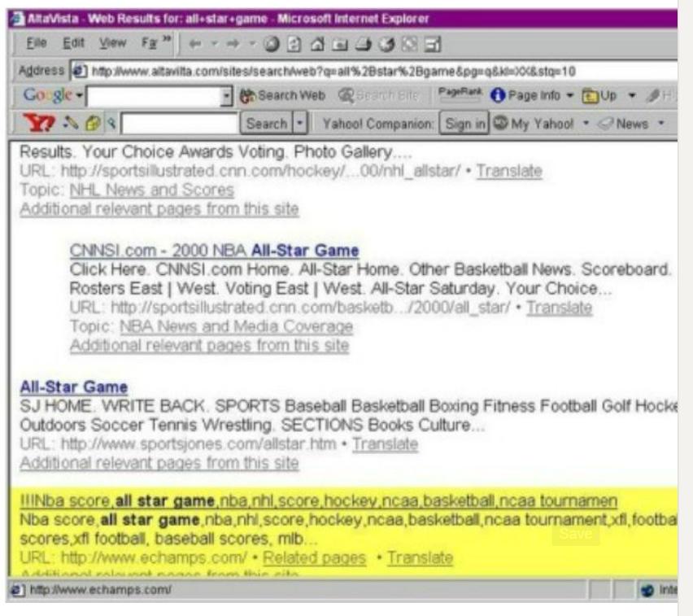This screenshot has width=693, height=616.
Task: Open the Forward button history dropdown
Action: click(x=252, y=44)
